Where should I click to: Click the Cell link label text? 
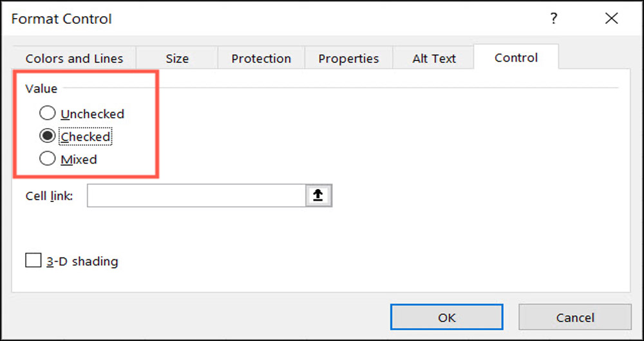tap(49, 196)
